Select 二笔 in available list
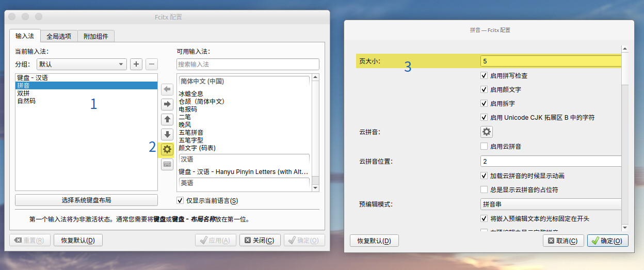Screen dimensions: 644x270 [244, 117]
